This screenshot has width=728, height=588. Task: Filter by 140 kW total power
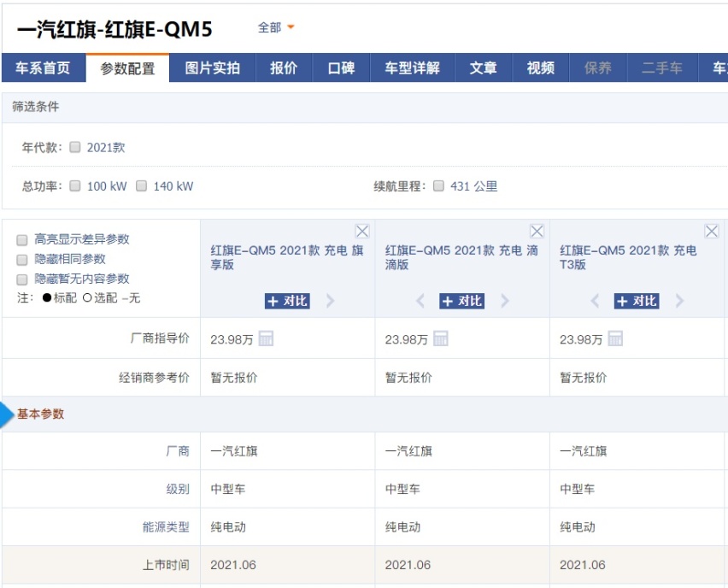(141, 185)
